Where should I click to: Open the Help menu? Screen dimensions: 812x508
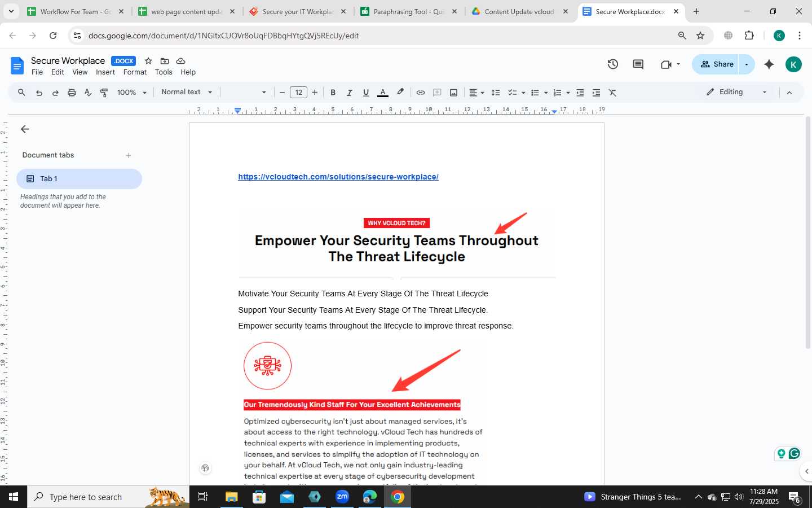pos(188,72)
